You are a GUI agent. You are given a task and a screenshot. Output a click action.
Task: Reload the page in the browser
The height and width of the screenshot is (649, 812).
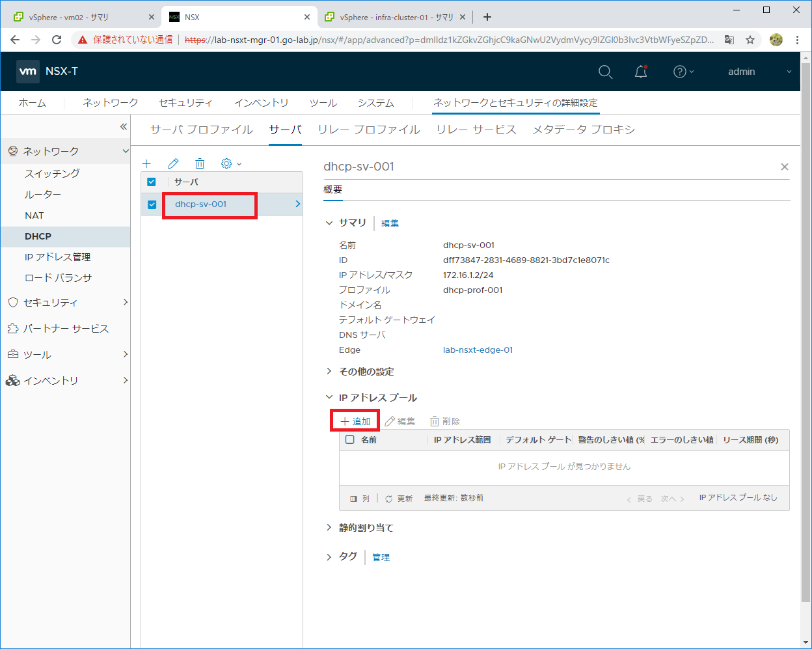tap(57, 40)
